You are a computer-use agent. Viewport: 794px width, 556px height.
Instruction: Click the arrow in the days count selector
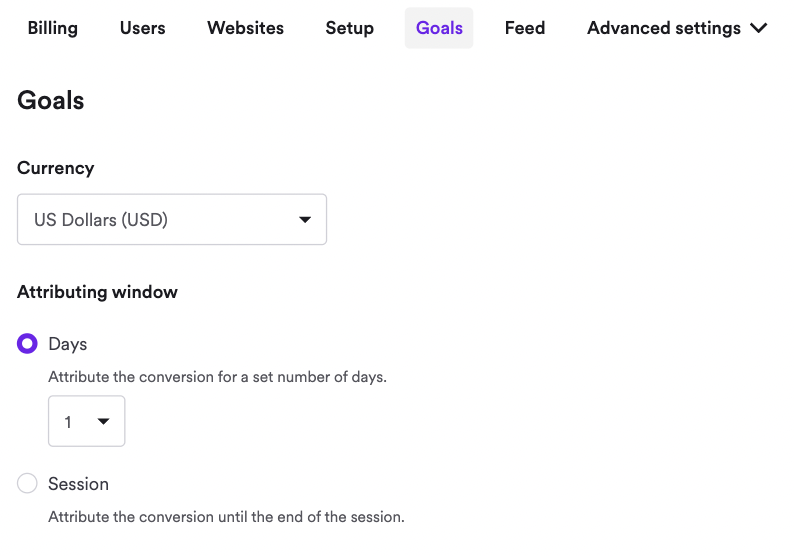click(x=103, y=421)
